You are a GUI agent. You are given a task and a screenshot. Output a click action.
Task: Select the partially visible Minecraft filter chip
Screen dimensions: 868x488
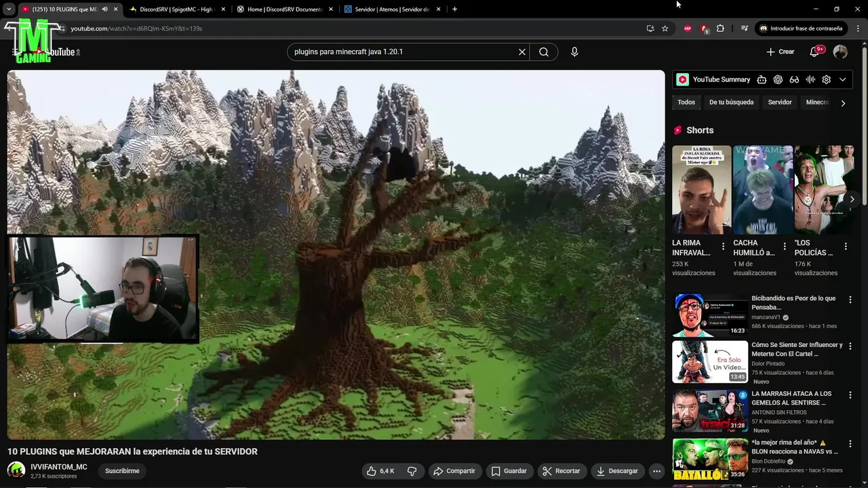click(x=817, y=102)
